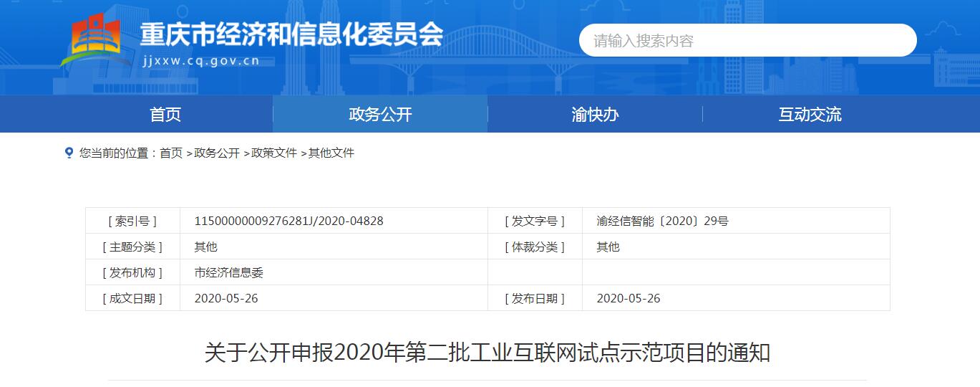980x387 pixels.
Task: Click the article title about 工业互联网试点示范项目
Action: click(487, 353)
